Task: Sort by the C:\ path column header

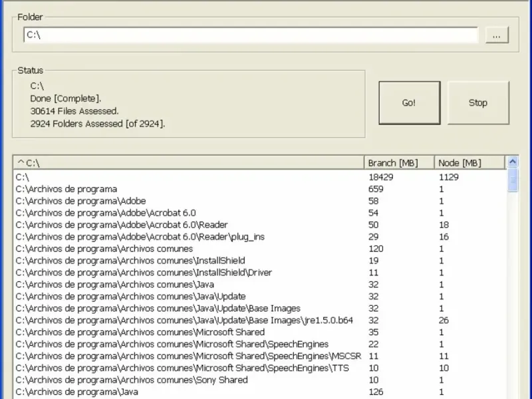Action: (x=189, y=163)
